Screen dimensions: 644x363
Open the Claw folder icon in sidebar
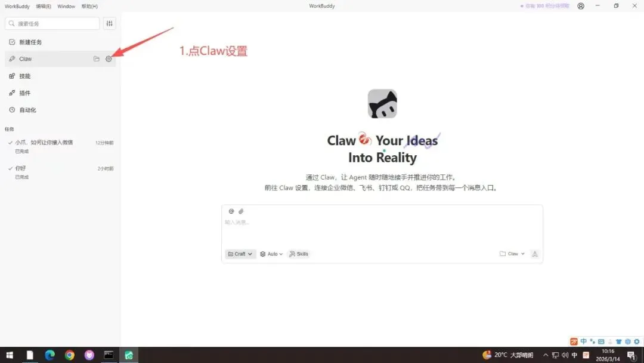[x=97, y=59]
